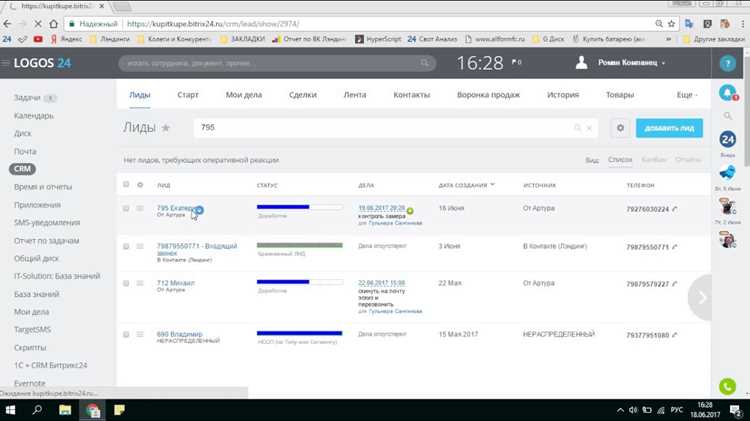The image size is (750, 421).
Task: Click the status progress bar of lead 712 Михаил
Action: pyautogui.click(x=299, y=282)
